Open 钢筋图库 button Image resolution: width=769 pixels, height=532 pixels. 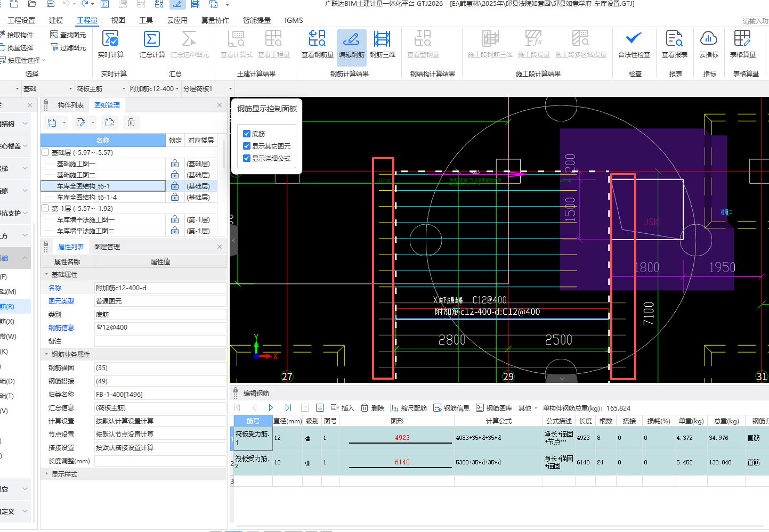(494, 408)
